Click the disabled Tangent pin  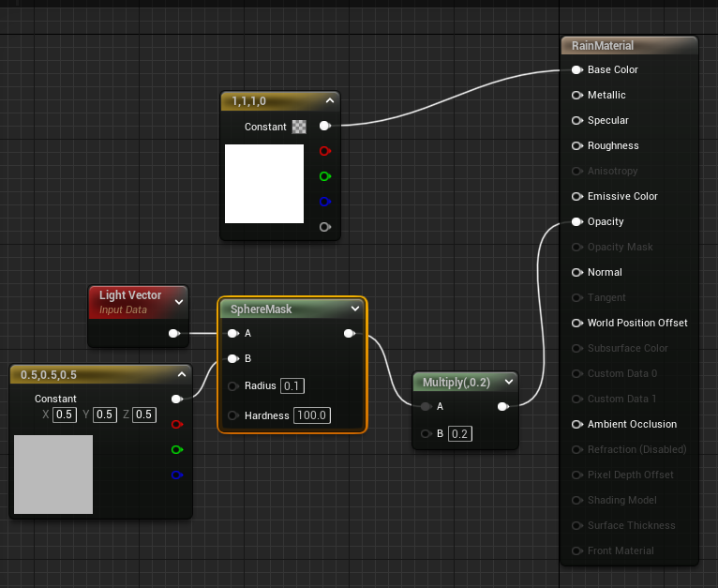[577, 298]
